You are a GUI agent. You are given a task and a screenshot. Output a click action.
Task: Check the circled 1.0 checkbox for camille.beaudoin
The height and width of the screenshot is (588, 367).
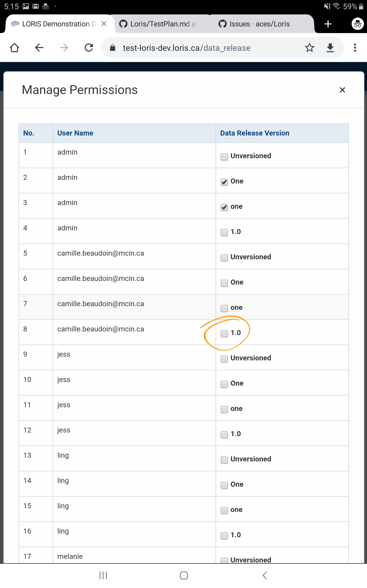(x=224, y=334)
